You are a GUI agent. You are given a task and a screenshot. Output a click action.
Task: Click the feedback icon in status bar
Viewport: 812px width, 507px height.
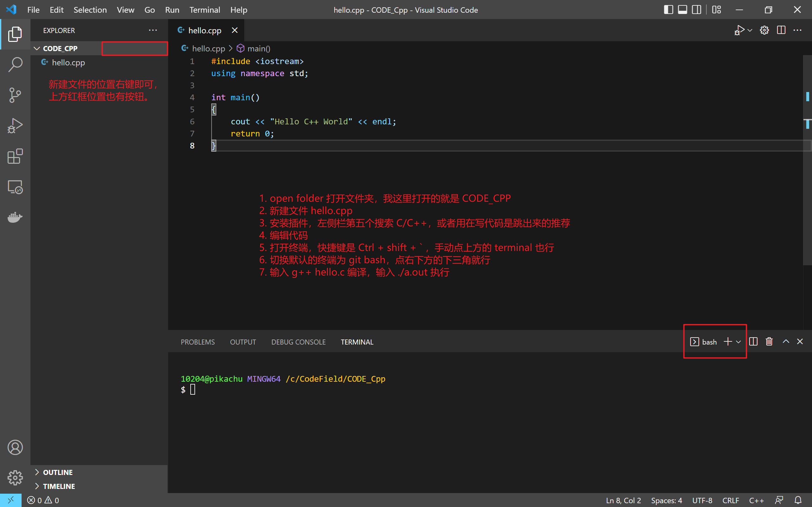tap(779, 500)
